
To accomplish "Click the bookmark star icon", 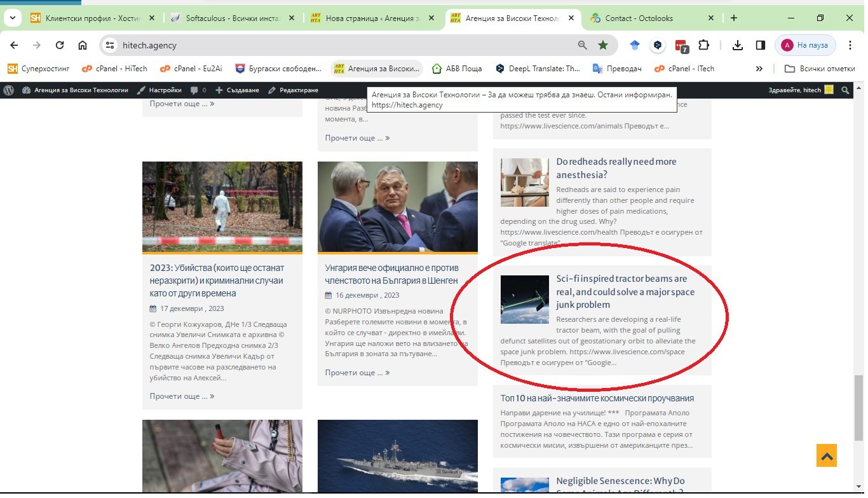I will pyautogui.click(x=602, y=45).
